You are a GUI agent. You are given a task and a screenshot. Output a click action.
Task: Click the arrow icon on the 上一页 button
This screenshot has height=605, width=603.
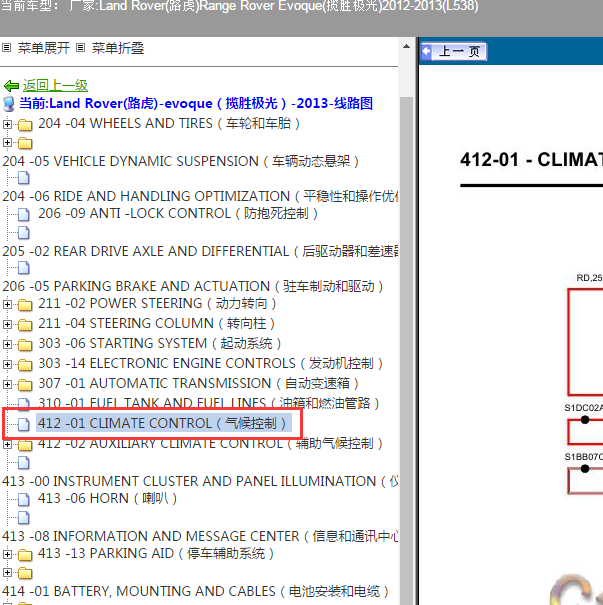click(x=427, y=51)
